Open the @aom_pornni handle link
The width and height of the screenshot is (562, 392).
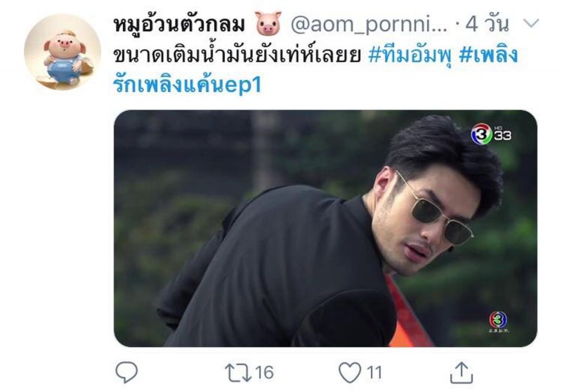point(370,25)
